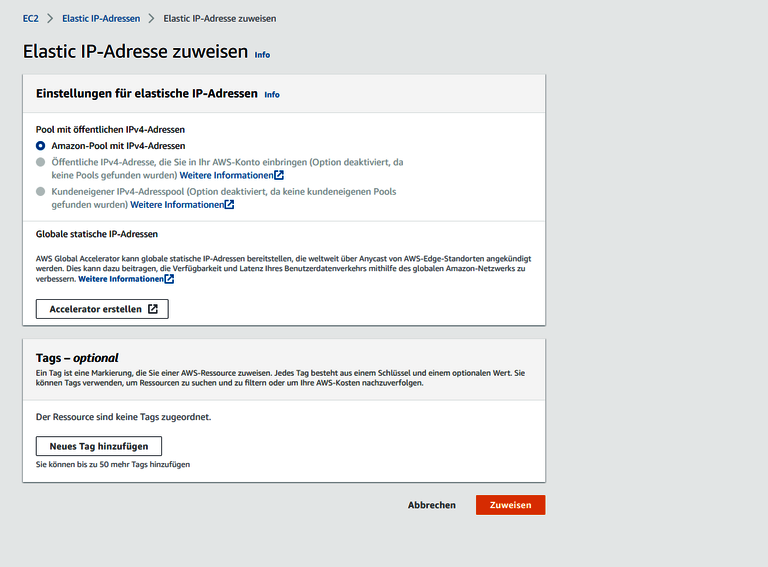Image resolution: width=768 pixels, height=567 pixels.
Task: Open the Info link beside the page title
Action: (x=262, y=55)
